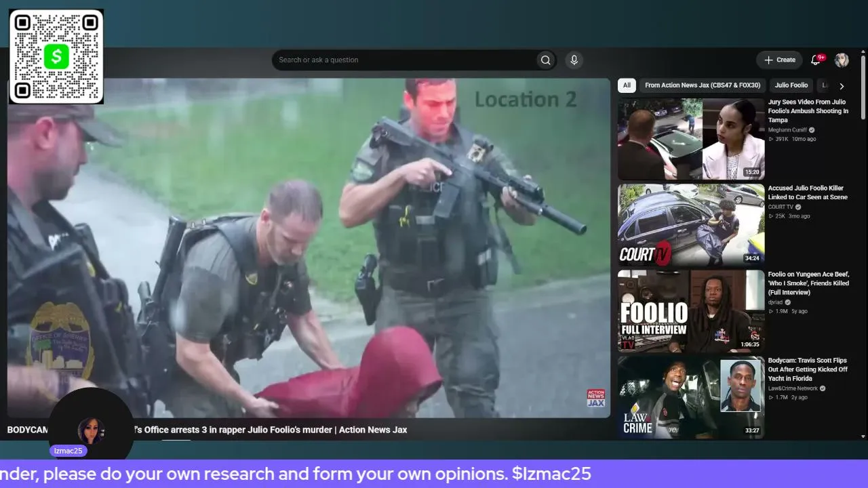Open the notifications bell
Viewport: 868px width, 488px height.
point(816,60)
